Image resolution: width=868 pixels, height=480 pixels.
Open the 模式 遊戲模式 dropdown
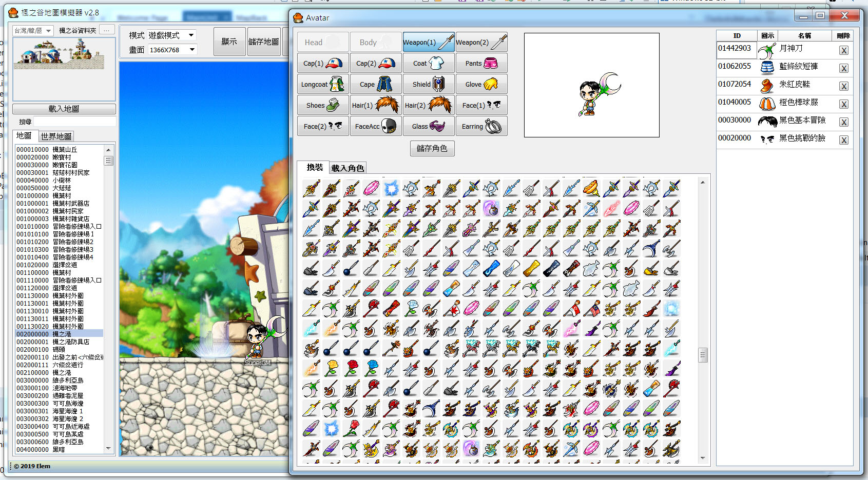[172, 35]
